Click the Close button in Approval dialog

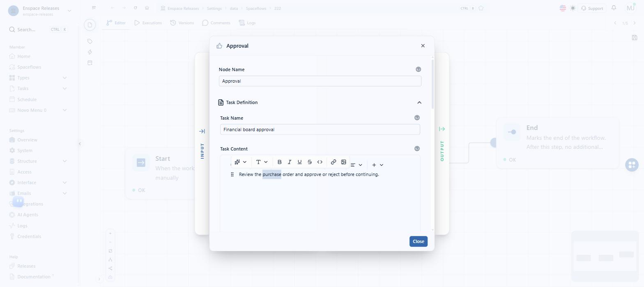[419, 241]
